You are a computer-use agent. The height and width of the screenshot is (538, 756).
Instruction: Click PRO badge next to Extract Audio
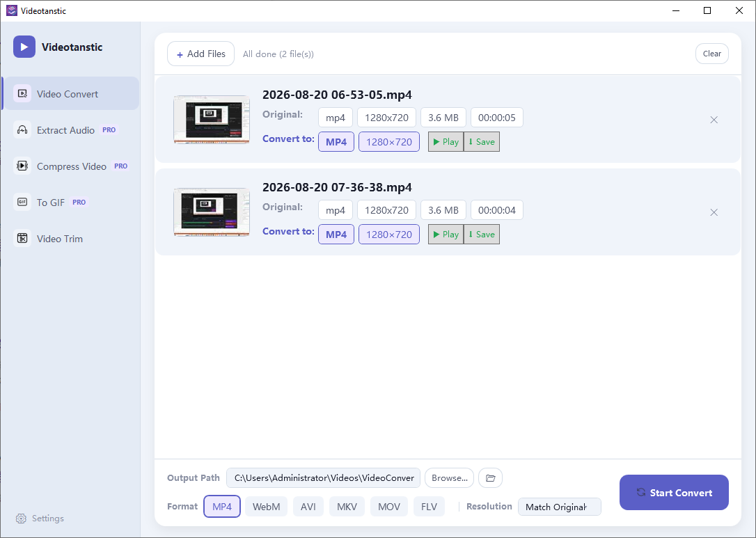(109, 129)
